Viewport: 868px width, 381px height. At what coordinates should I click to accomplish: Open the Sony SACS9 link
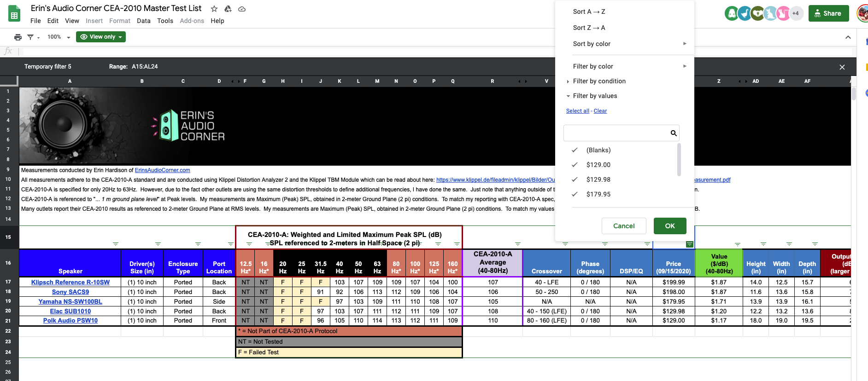[70, 292]
